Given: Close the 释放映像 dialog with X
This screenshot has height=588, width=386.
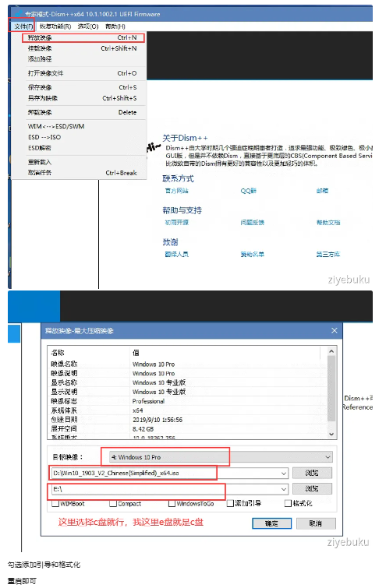Looking at the screenshot, I should [335, 330].
